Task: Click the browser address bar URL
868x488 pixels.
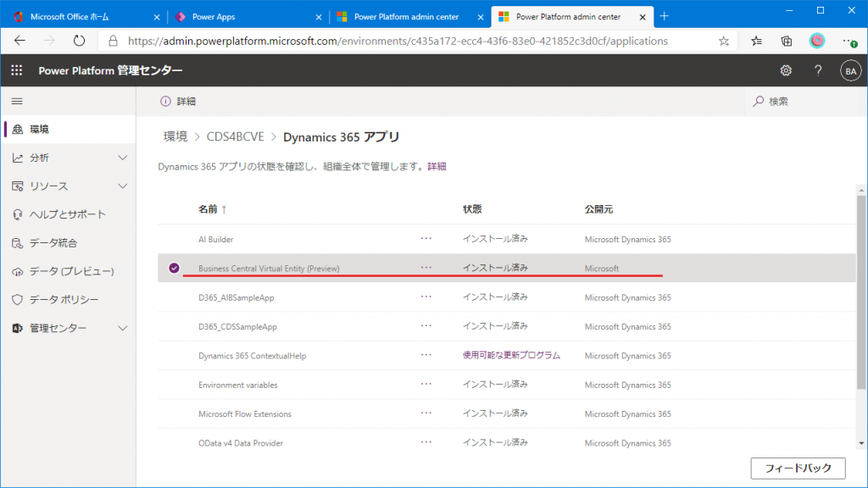Action: coord(398,41)
